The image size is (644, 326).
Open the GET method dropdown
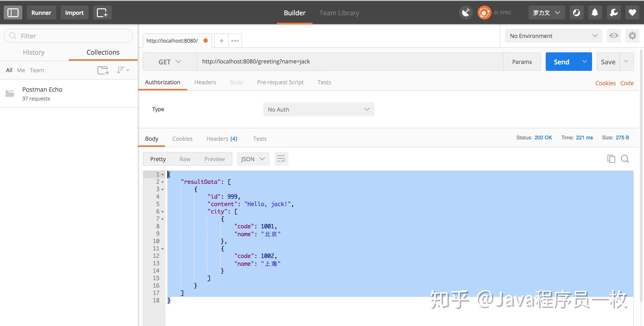[170, 62]
